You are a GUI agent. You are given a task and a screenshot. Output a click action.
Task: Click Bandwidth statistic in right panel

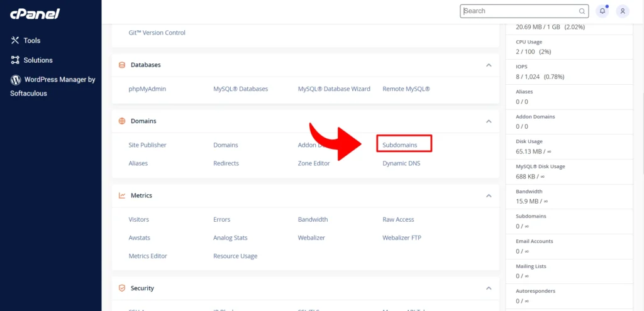coord(529,191)
